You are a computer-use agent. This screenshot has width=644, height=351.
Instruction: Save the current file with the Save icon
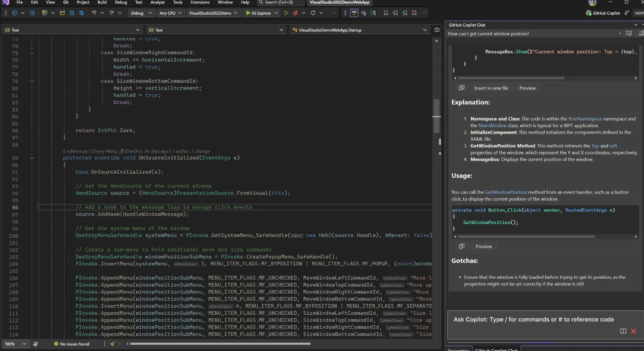72,13
